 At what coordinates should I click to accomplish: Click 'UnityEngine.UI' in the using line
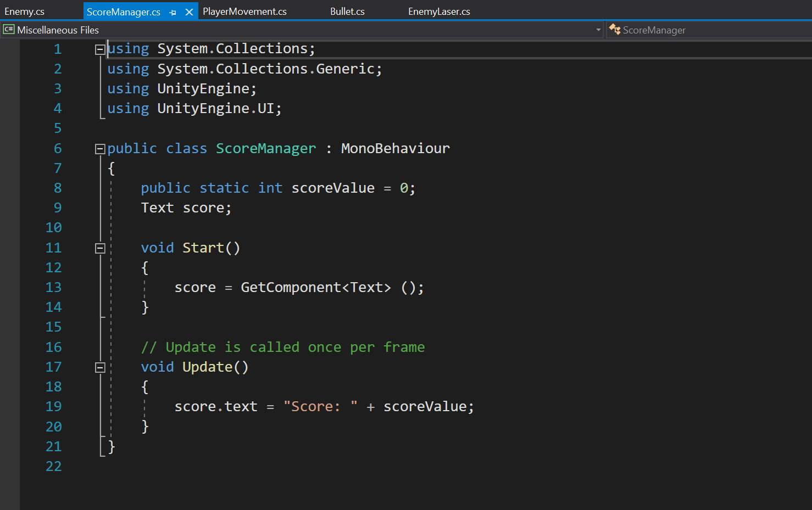[216, 109]
